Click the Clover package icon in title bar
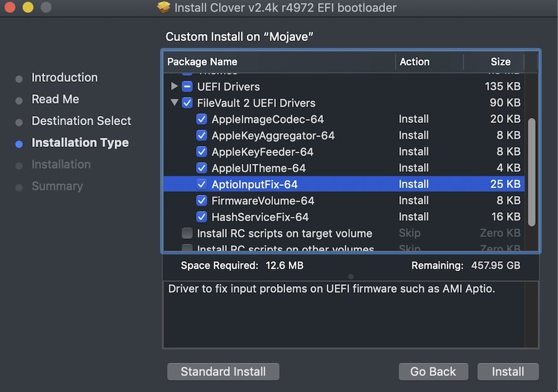The width and height of the screenshot is (558, 392). tap(163, 7)
